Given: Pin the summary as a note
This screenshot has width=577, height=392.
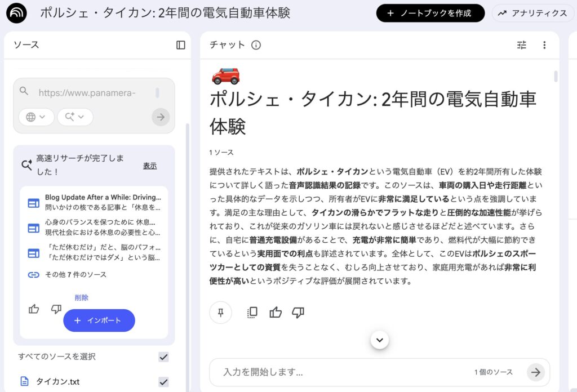Looking at the screenshot, I should [x=220, y=313].
